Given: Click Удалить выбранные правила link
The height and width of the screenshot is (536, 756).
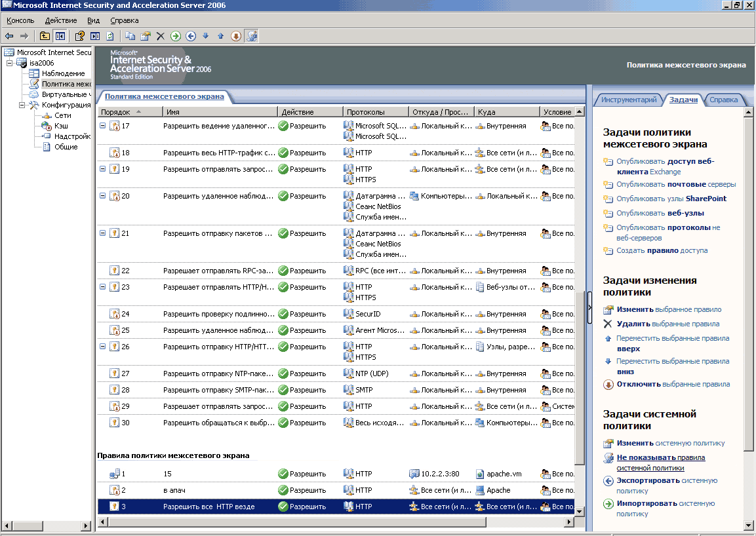Looking at the screenshot, I should (x=668, y=324).
